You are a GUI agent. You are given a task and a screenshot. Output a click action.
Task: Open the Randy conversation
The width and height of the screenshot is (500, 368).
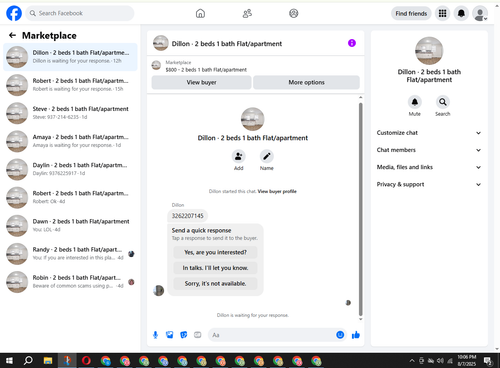pyautogui.click(x=70, y=254)
